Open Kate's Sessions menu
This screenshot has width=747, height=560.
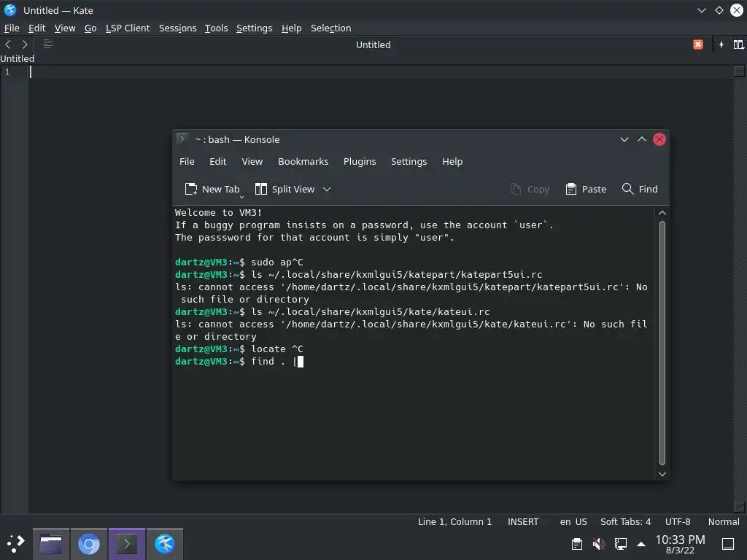pos(178,28)
